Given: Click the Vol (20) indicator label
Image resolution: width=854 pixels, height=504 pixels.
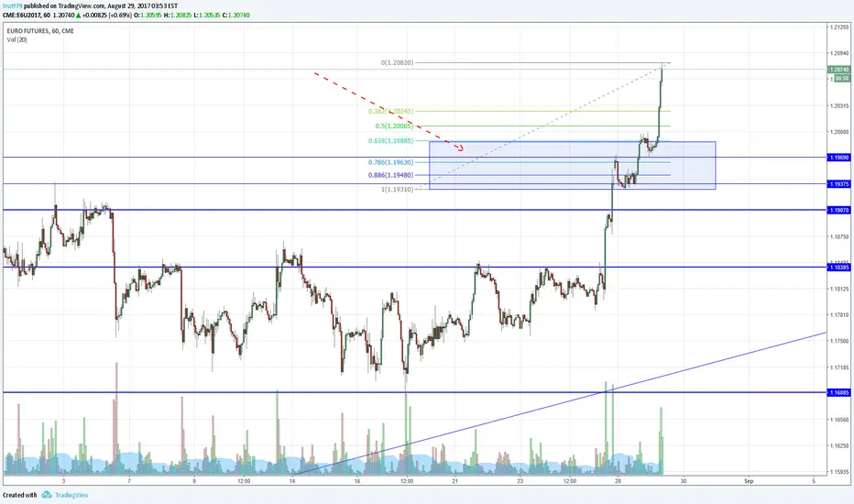Looking at the screenshot, I should [x=16, y=39].
